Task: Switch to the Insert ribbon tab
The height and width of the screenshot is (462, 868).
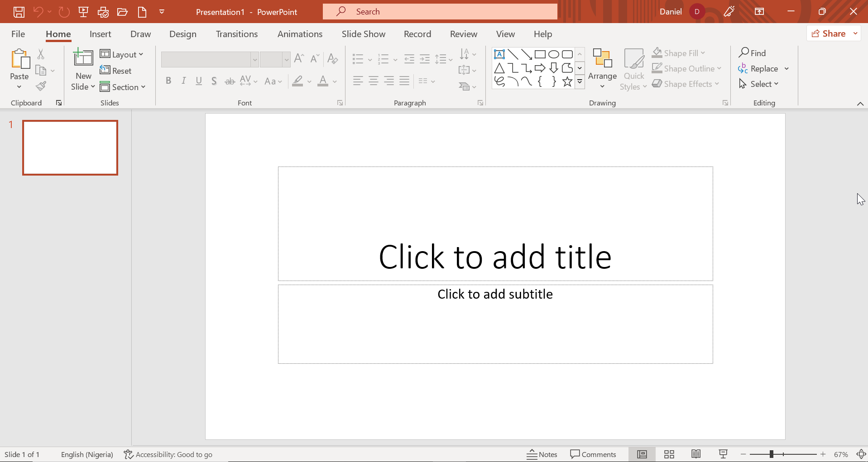Action: coord(100,33)
